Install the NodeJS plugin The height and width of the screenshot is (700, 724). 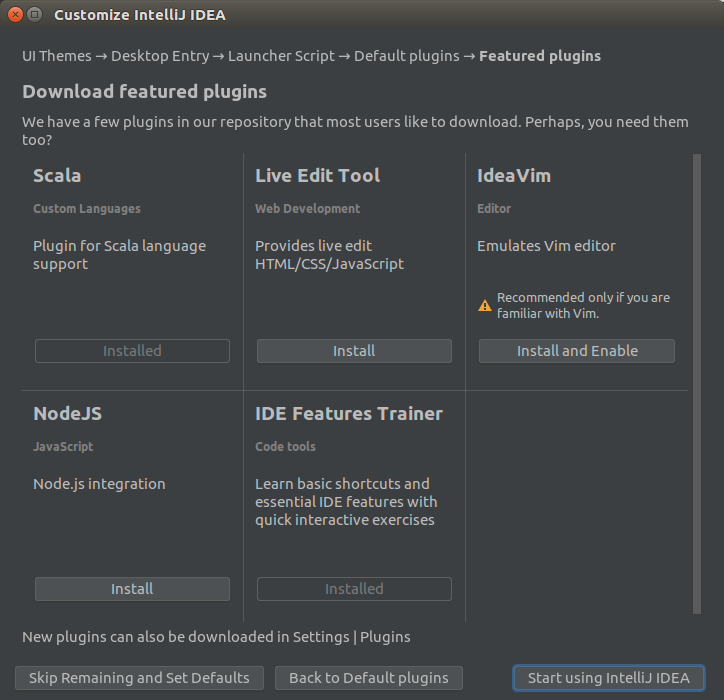132,589
